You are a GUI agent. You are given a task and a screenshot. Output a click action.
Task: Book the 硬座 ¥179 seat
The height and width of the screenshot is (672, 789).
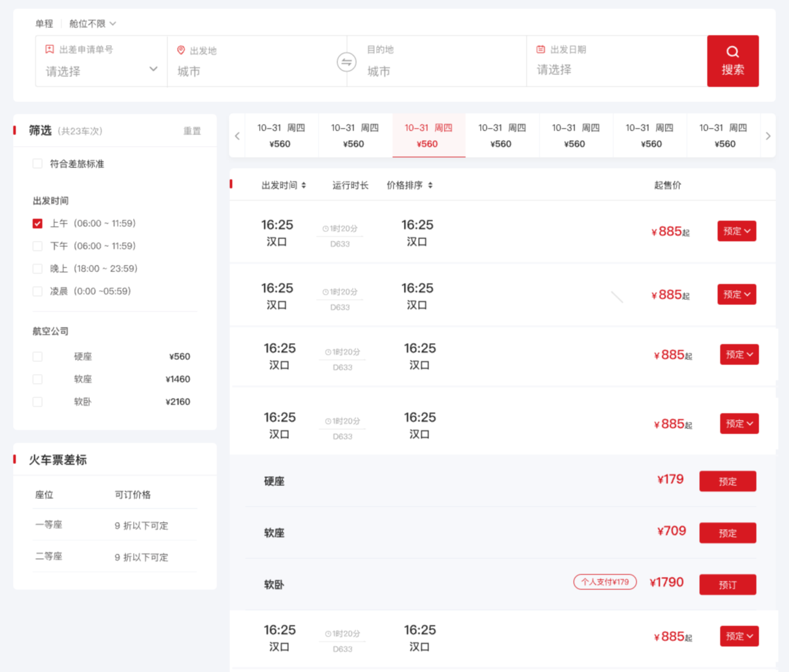click(x=728, y=481)
